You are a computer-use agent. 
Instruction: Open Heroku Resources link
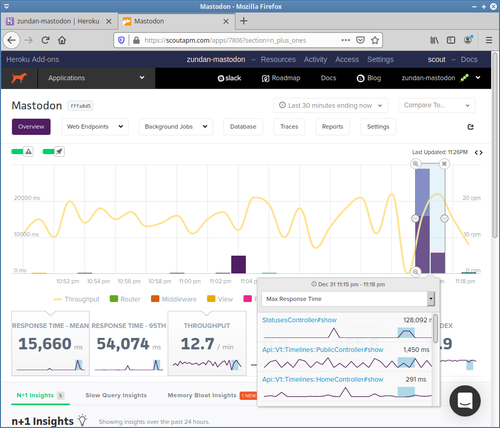278,59
